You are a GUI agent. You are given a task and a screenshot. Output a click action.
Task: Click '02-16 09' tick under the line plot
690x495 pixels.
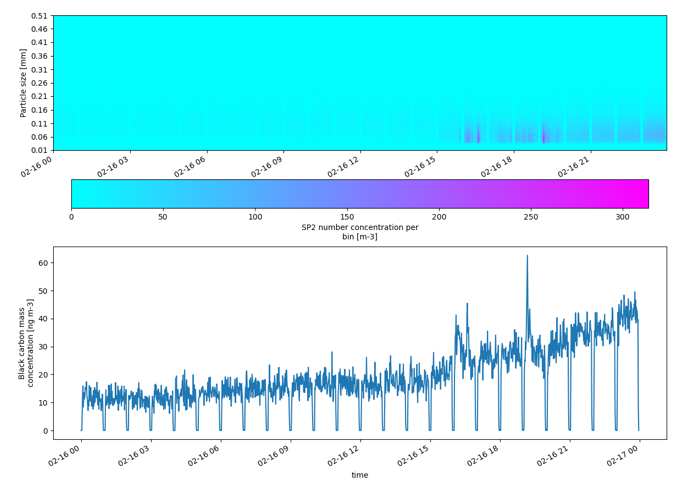274,455
